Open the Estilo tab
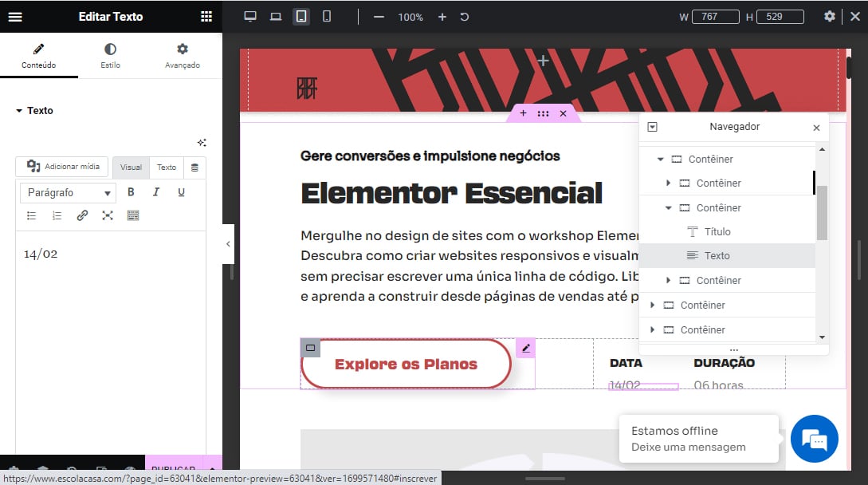 click(110, 56)
